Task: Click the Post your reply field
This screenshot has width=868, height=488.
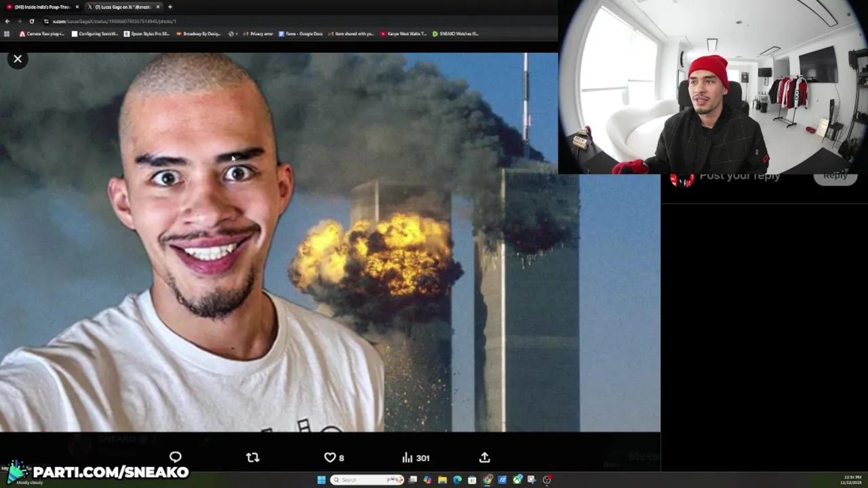Action: click(x=740, y=177)
